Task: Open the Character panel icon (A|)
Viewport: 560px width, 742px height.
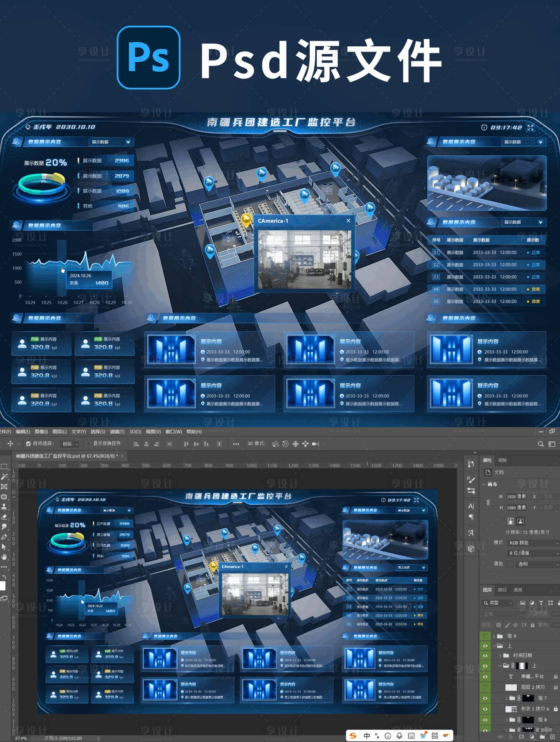Action: 471,506
